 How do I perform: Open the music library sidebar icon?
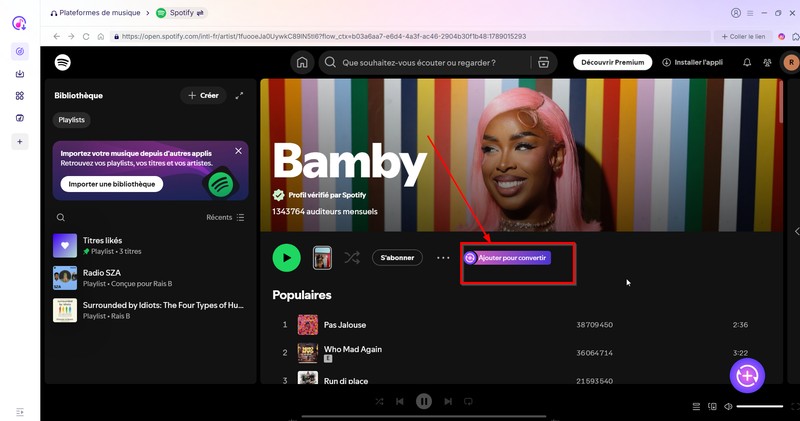[20, 118]
